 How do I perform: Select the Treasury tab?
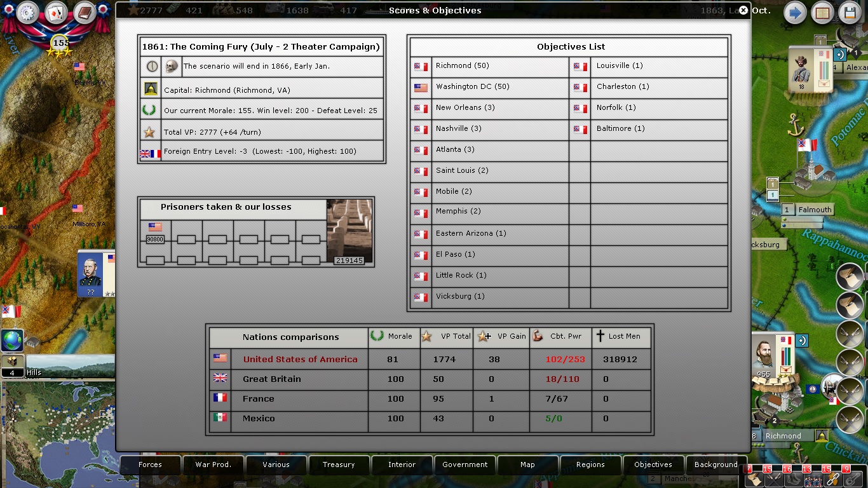(339, 464)
